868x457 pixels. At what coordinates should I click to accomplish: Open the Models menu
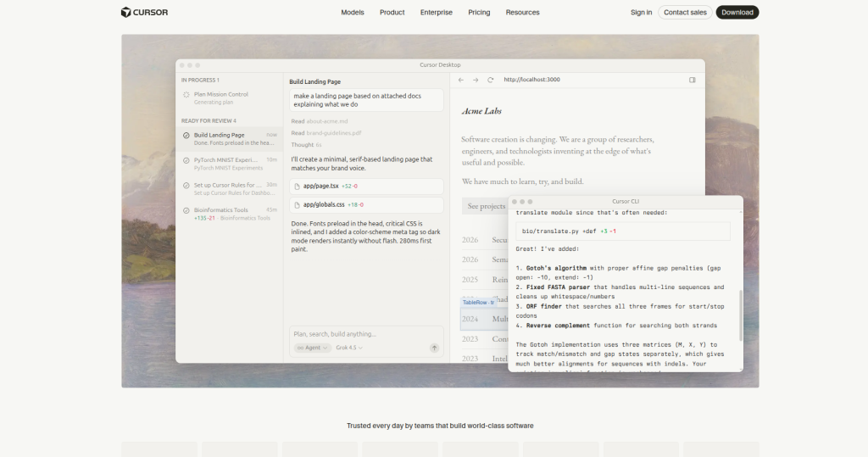[353, 12]
